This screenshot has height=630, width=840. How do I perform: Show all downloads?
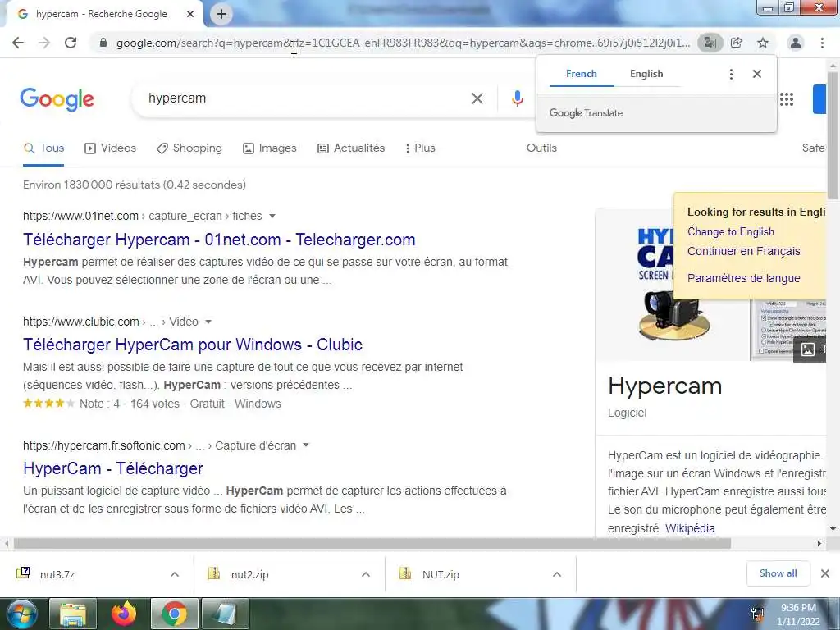(778, 573)
